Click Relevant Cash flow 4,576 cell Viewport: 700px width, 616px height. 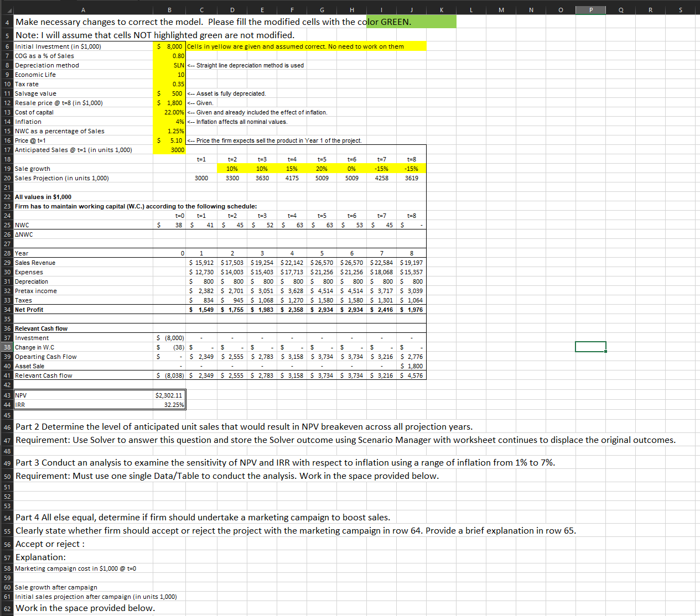[411, 375]
